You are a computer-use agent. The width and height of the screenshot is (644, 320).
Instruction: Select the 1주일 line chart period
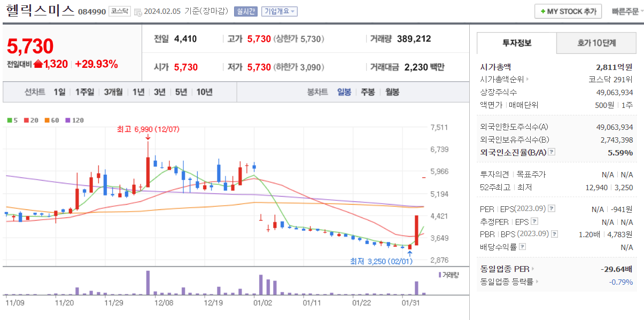(x=84, y=92)
